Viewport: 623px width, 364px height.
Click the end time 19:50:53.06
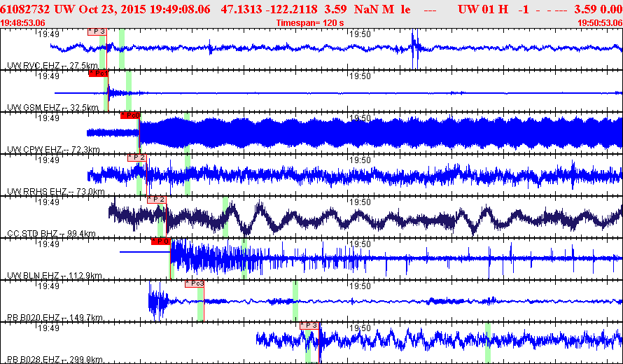tap(600, 23)
